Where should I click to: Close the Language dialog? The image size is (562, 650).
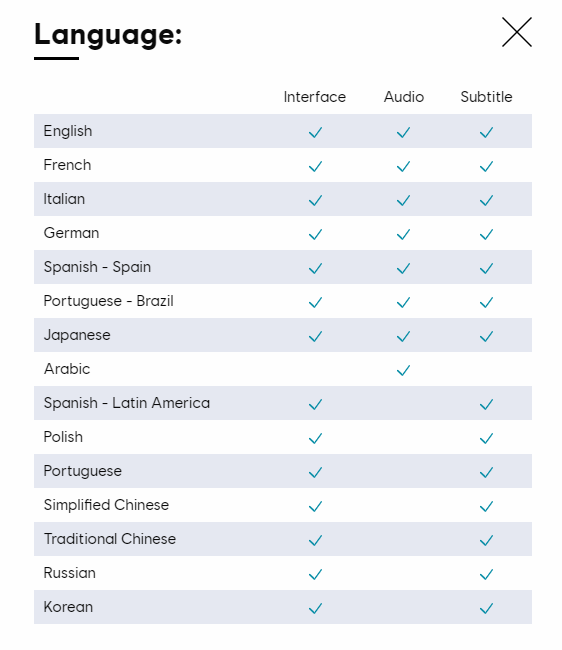[516, 32]
